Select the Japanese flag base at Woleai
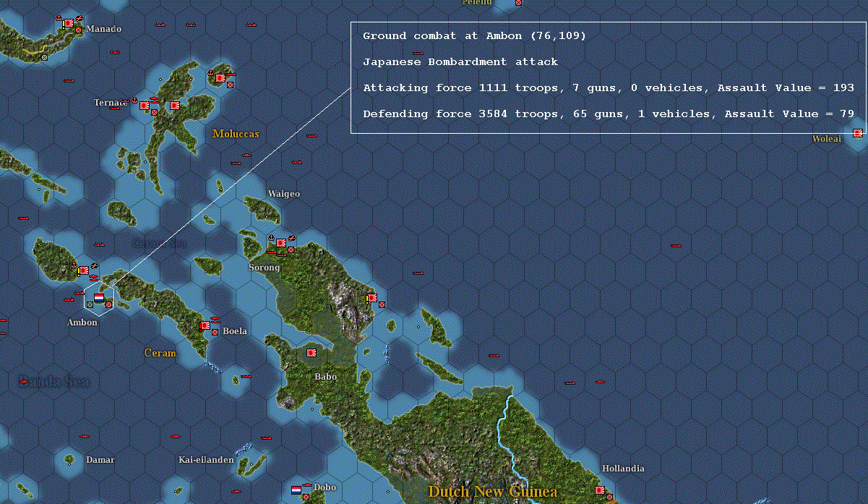Screen dimensions: 868x504 pyautogui.click(x=858, y=133)
